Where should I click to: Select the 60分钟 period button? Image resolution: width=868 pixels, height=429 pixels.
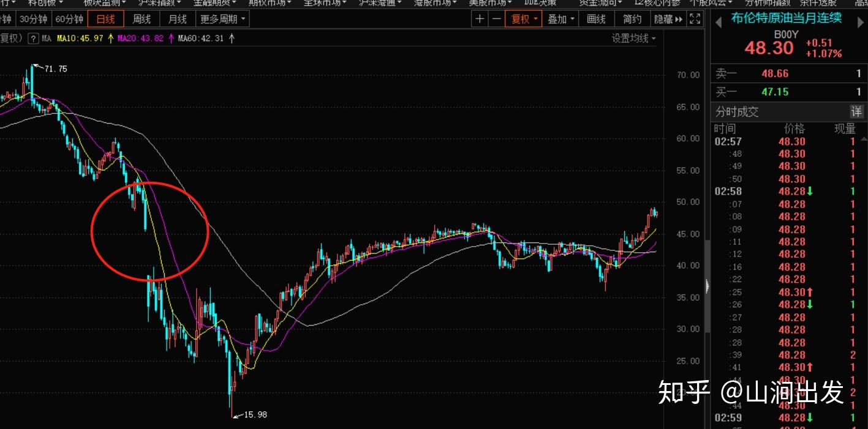click(x=69, y=19)
